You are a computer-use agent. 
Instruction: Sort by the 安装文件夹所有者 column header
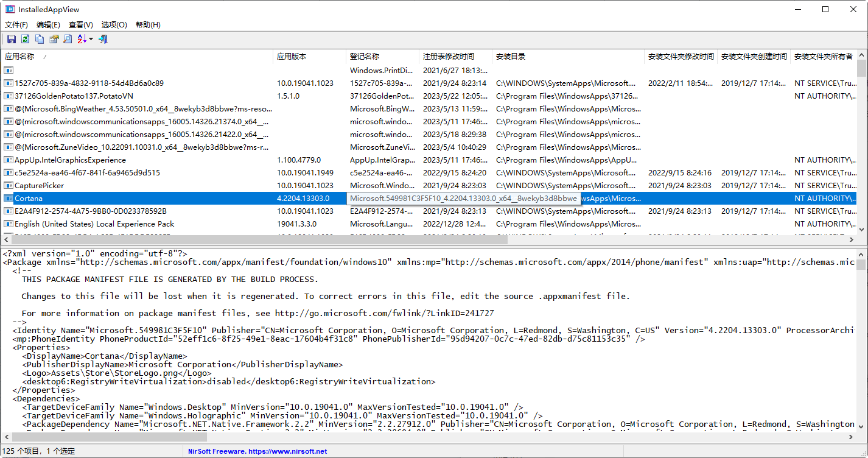tap(824, 57)
